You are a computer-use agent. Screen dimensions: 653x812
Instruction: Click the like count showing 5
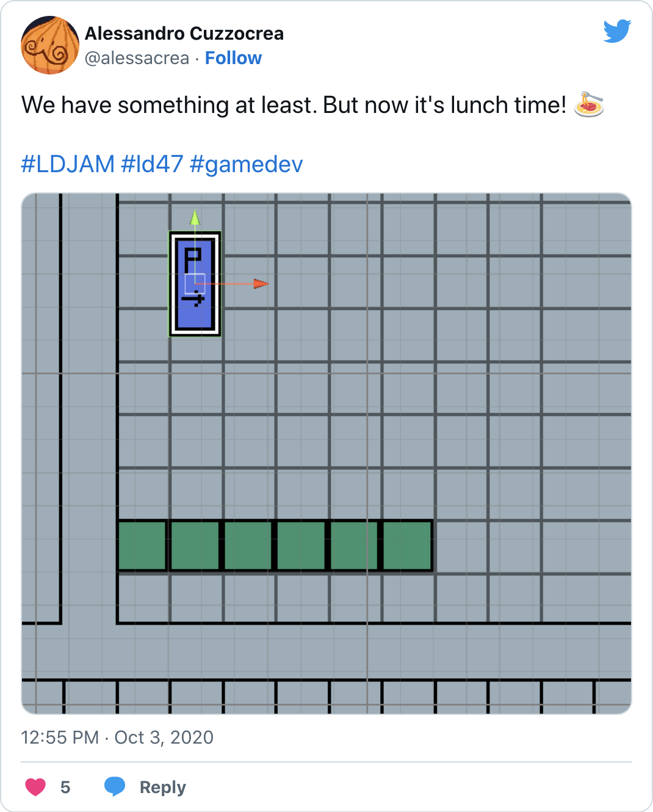[x=65, y=787]
